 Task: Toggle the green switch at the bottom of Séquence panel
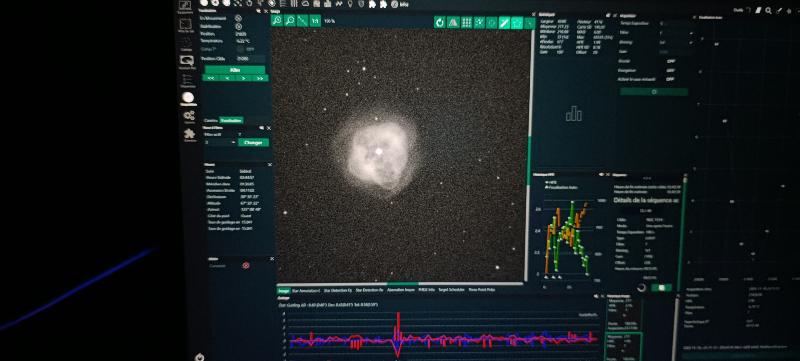pos(661,288)
